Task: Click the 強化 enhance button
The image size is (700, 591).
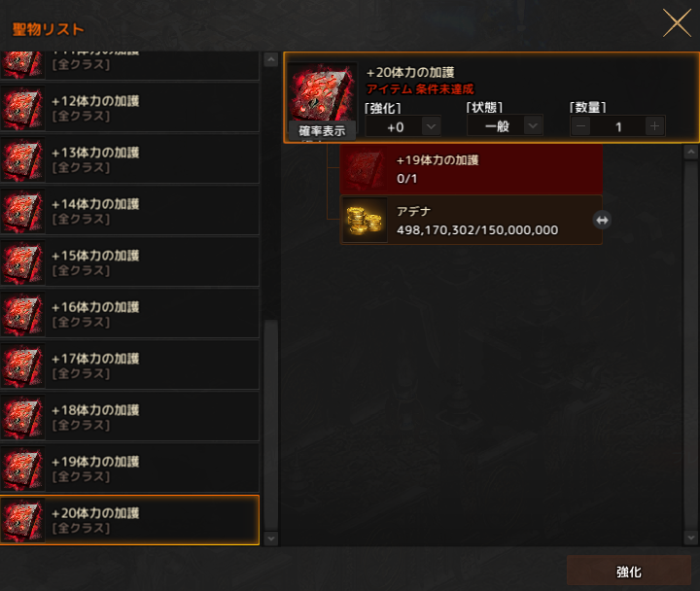Action: pyautogui.click(x=629, y=571)
